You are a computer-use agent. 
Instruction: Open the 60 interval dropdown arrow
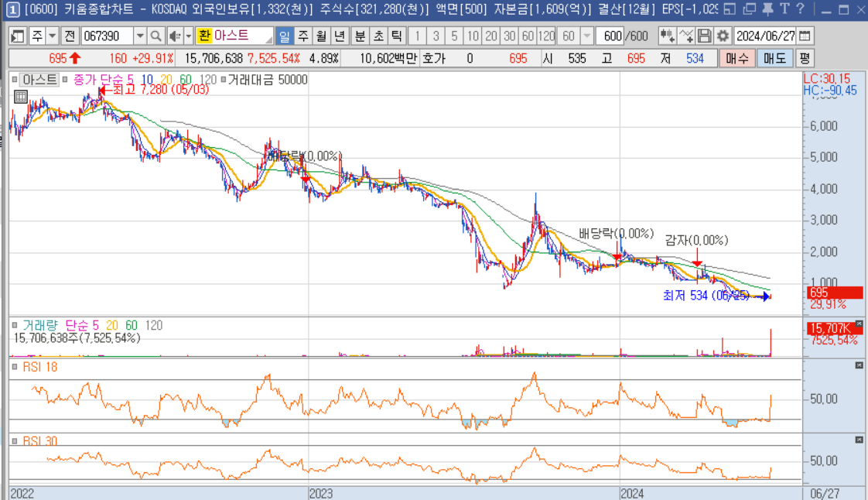point(586,36)
